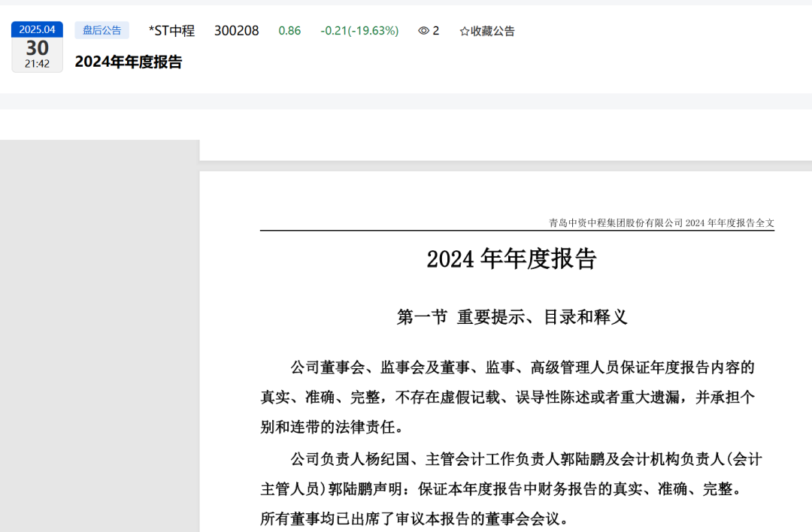812x532 pixels.
Task: Click the line 别和连带的法律责任。
Action: [332, 427]
